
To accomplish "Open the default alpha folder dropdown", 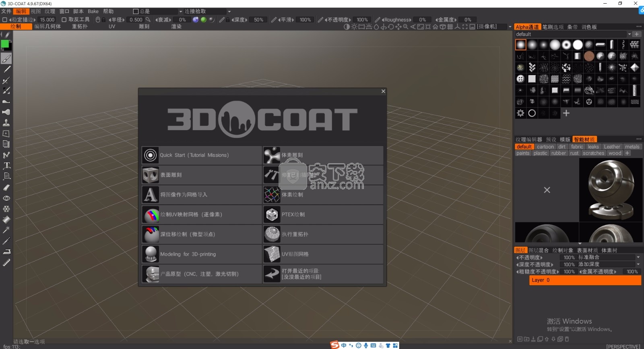I will coord(629,34).
